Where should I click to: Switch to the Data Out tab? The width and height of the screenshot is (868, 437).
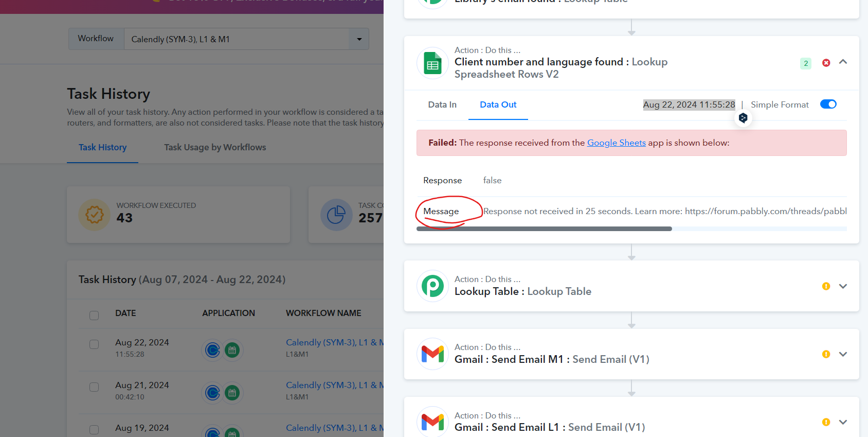click(x=498, y=104)
